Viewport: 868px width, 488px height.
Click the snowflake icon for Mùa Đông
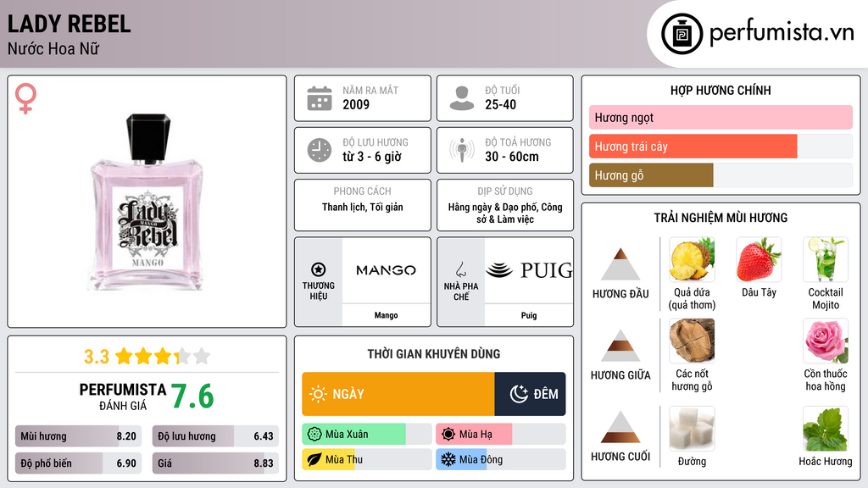[x=448, y=459]
